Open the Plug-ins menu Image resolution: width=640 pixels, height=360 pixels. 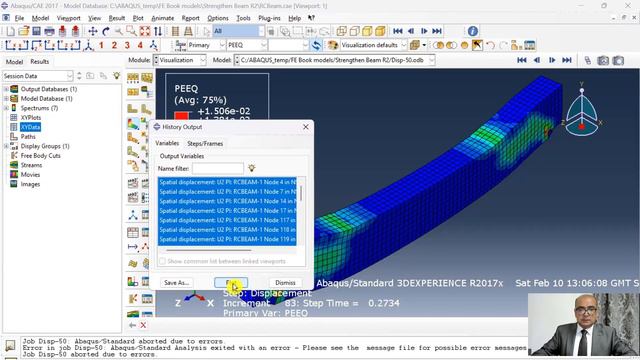click(x=269, y=18)
